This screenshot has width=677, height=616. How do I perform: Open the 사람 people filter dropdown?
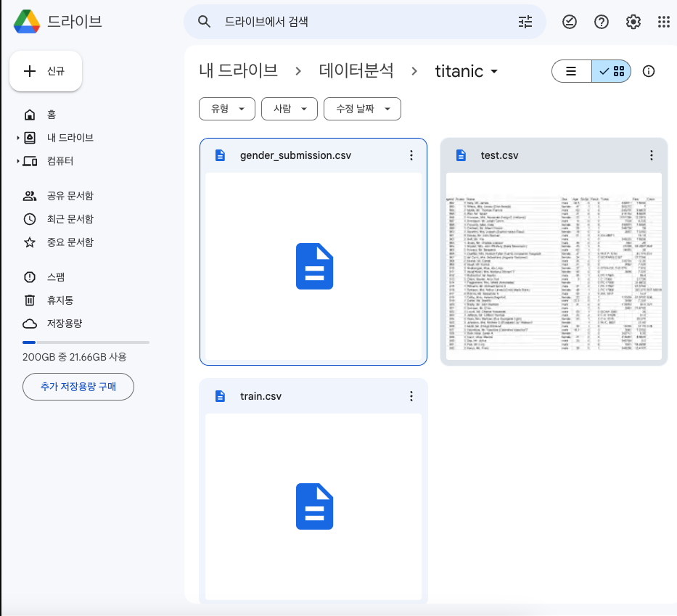click(290, 109)
